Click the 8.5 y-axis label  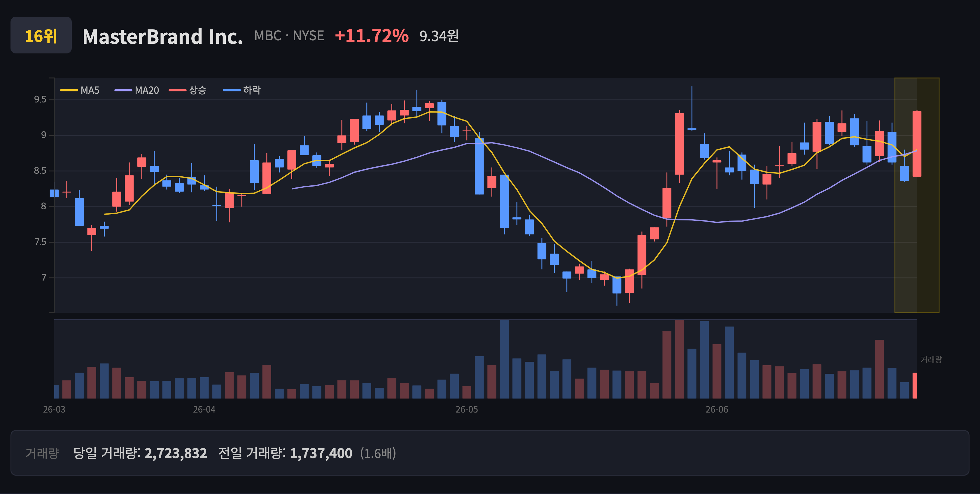40,171
